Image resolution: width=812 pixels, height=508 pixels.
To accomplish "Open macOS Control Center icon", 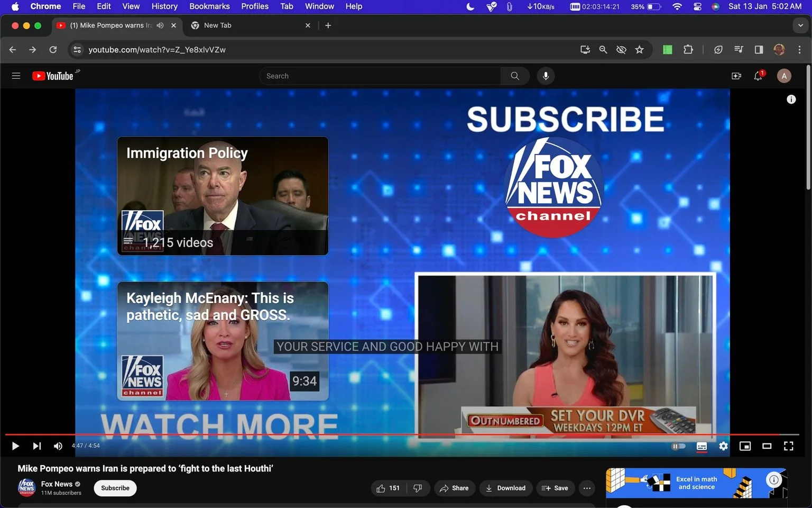I will tap(697, 6).
